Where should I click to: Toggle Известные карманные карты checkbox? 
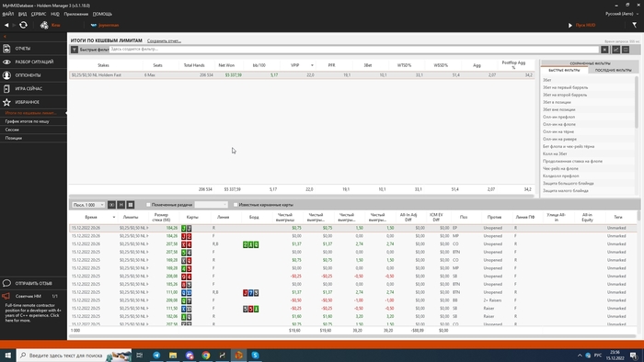click(x=236, y=205)
